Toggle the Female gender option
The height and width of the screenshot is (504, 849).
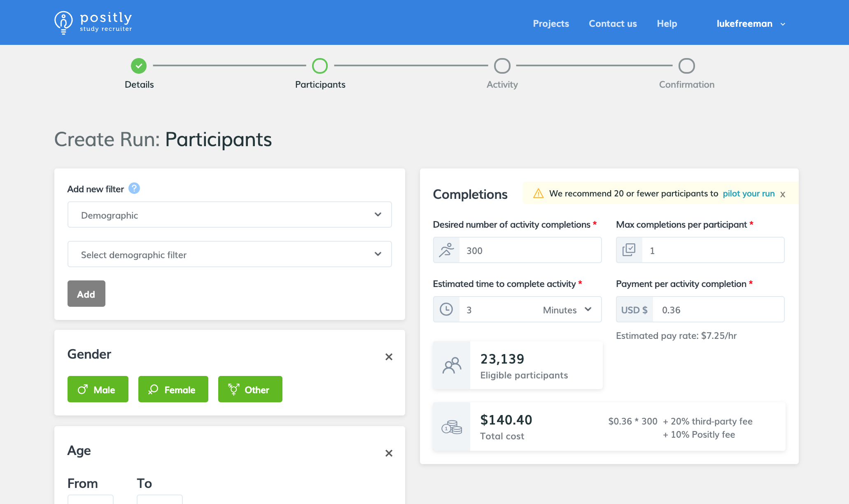pos(173,389)
